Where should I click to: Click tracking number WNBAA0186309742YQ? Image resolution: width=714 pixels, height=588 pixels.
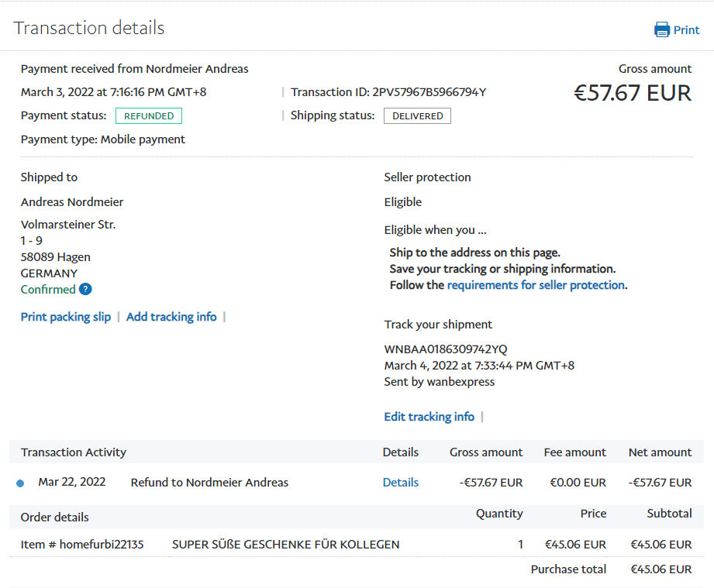446,349
